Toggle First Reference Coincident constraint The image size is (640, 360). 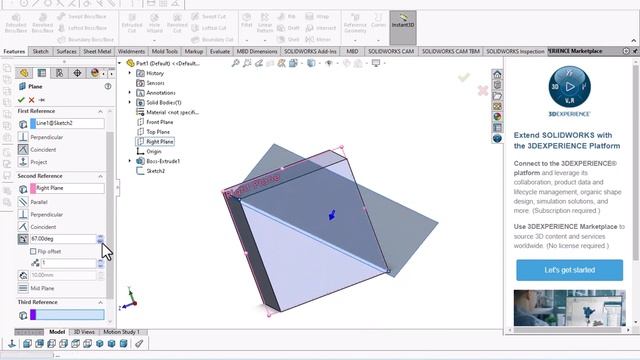23,149
